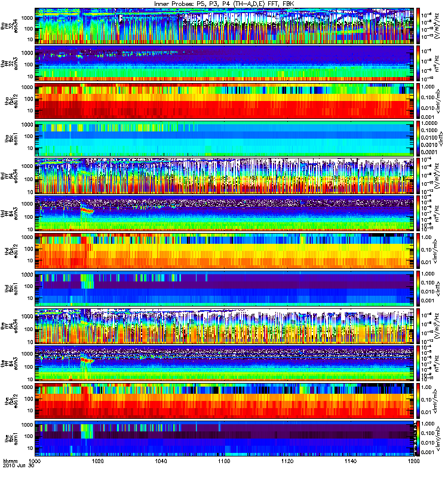Click the 'tha fbk edc12' y-axis label
The image size is (448, 478).
(x=11, y=101)
